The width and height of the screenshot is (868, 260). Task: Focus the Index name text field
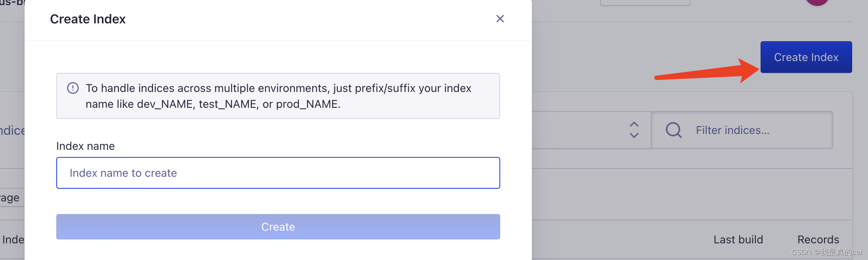pyautogui.click(x=278, y=173)
